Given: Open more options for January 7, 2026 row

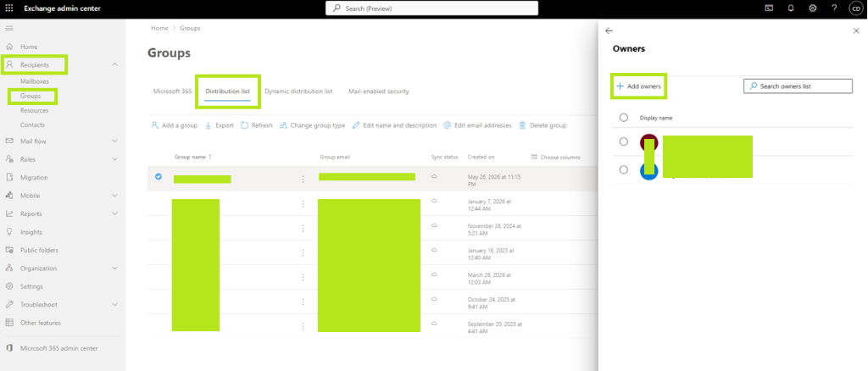Looking at the screenshot, I should (x=303, y=203).
